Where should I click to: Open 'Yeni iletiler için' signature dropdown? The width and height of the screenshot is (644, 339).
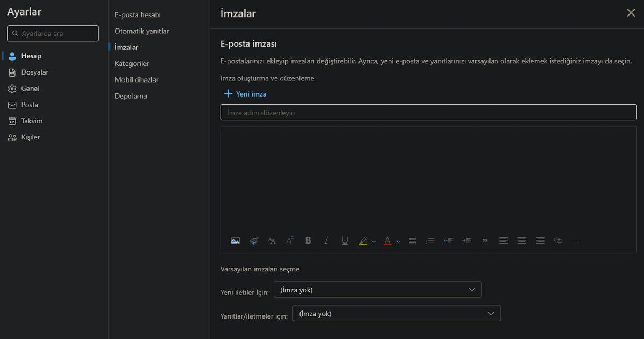tap(377, 290)
